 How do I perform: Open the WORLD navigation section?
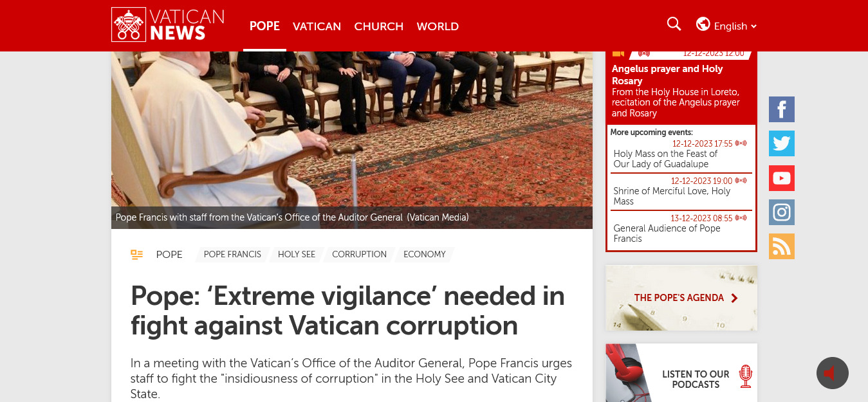(x=438, y=26)
